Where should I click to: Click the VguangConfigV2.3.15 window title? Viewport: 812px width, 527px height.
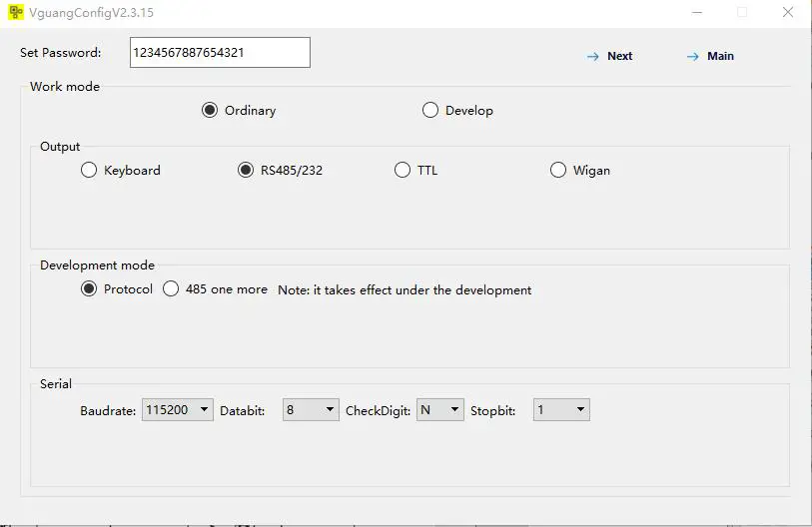pos(91,12)
